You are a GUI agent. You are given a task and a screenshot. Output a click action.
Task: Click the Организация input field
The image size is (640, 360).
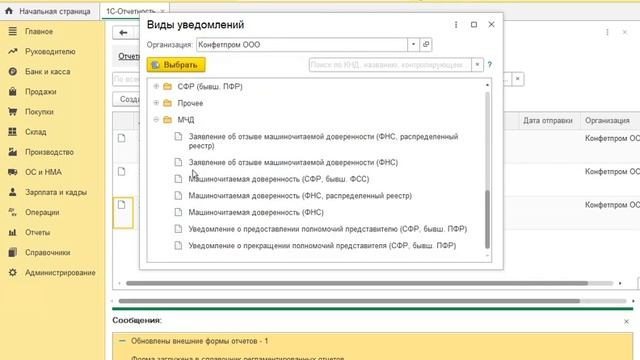302,44
